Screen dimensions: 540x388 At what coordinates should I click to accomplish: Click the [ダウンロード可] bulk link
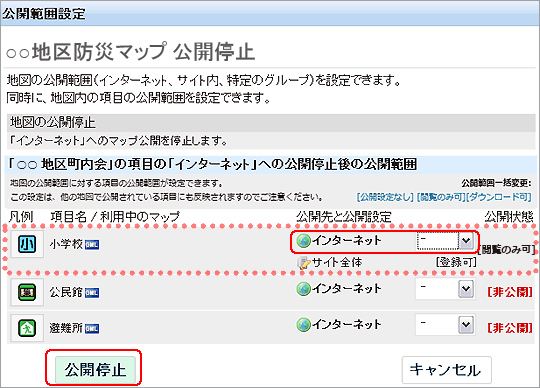[x=499, y=197]
